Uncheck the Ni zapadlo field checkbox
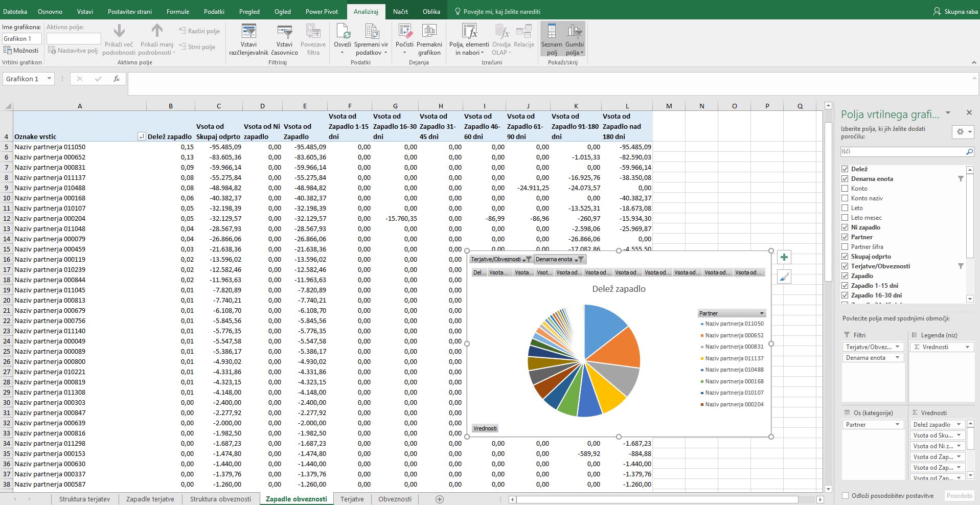This screenshot has height=505, width=980. point(845,227)
